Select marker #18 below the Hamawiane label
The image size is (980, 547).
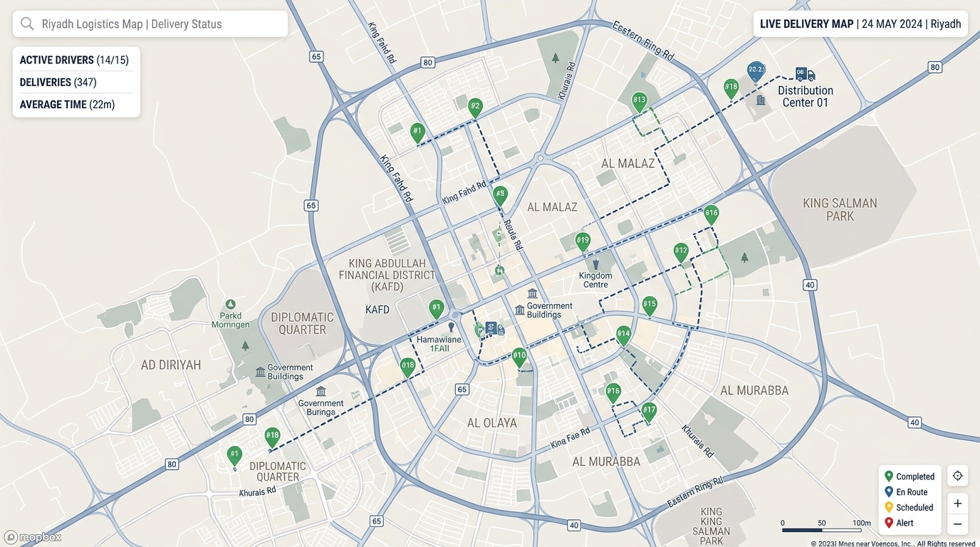click(x=407, y=367)
